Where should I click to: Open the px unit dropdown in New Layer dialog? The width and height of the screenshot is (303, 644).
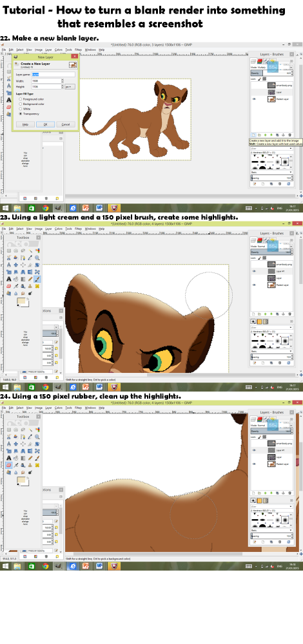click(x=70, y=87)
